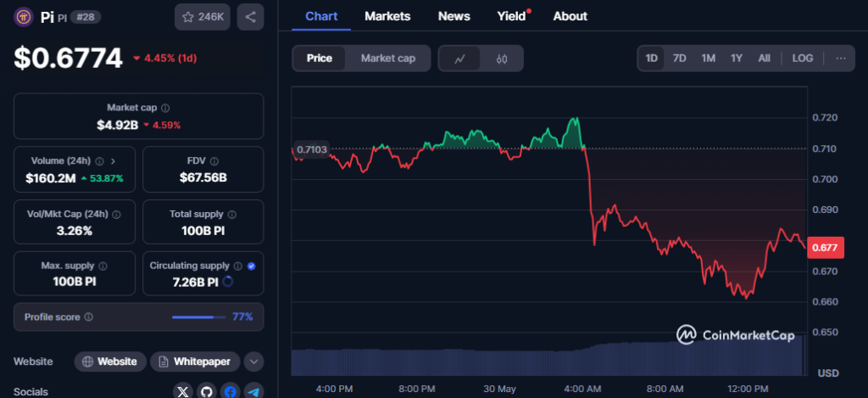This screenshot has width=868, height=398.
Task: Open the Yield tab
Action: coord(511,17)
